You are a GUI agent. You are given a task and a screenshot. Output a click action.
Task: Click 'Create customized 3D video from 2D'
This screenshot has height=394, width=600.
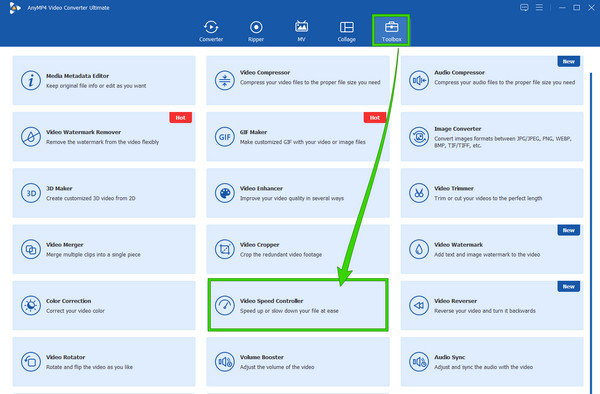pyautogui.click(x=90, y=198)
